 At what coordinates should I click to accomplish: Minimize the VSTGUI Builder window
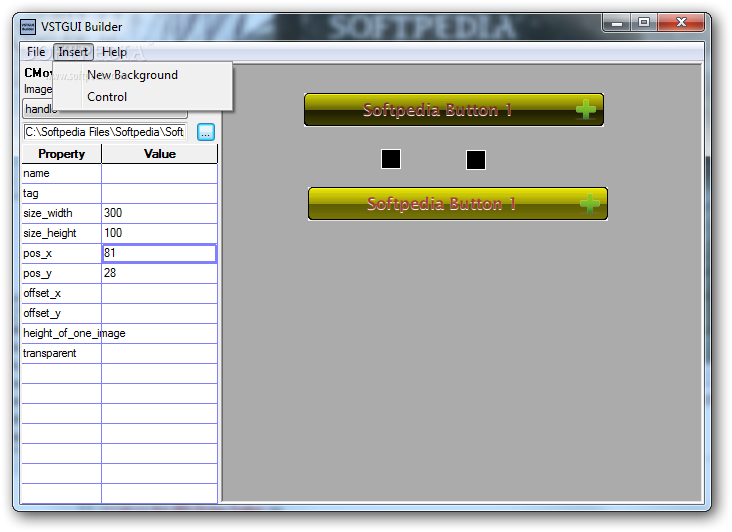click(x=617, y=22)
